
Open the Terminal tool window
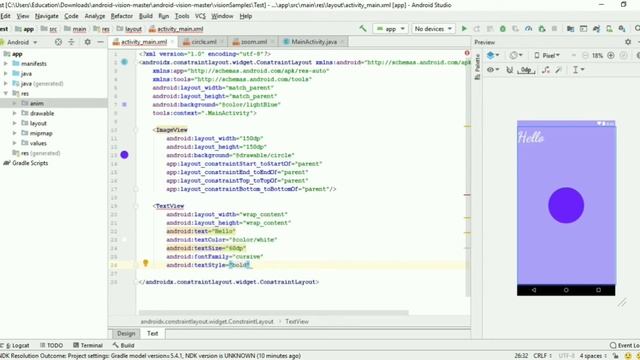pyautogui.click(x=88, y=345)
